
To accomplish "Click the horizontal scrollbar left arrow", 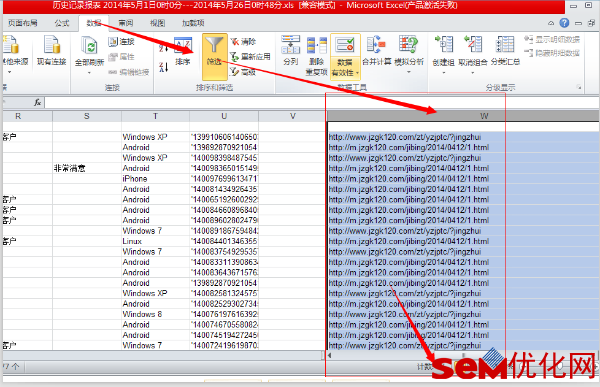I will 330,355.
